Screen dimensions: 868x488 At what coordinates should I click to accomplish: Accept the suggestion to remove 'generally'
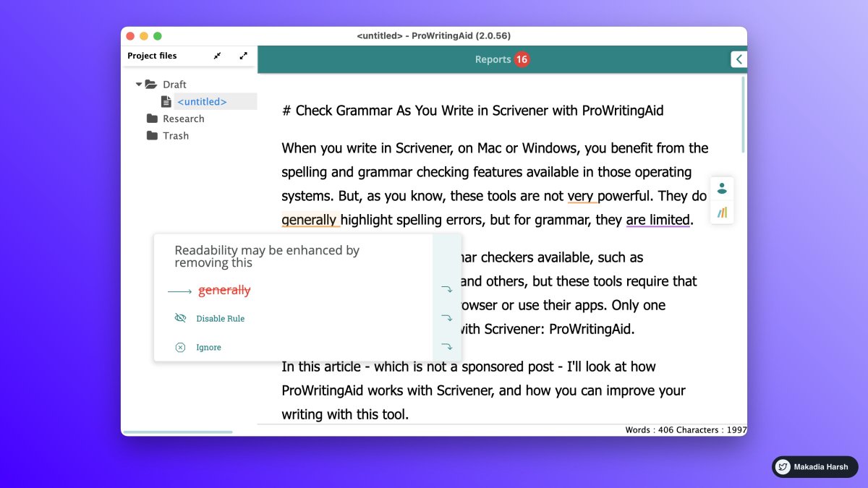(224, 291)
